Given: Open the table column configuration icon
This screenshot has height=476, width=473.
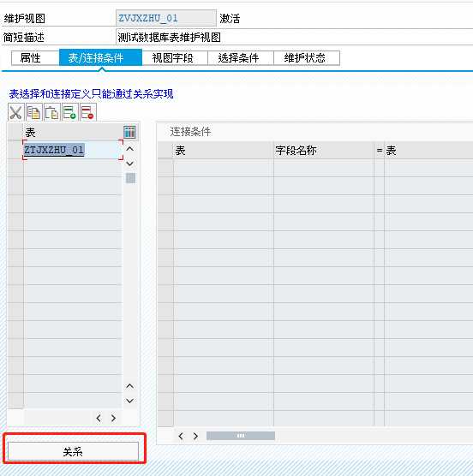Looking at the screenshot, I should (129, 132).
